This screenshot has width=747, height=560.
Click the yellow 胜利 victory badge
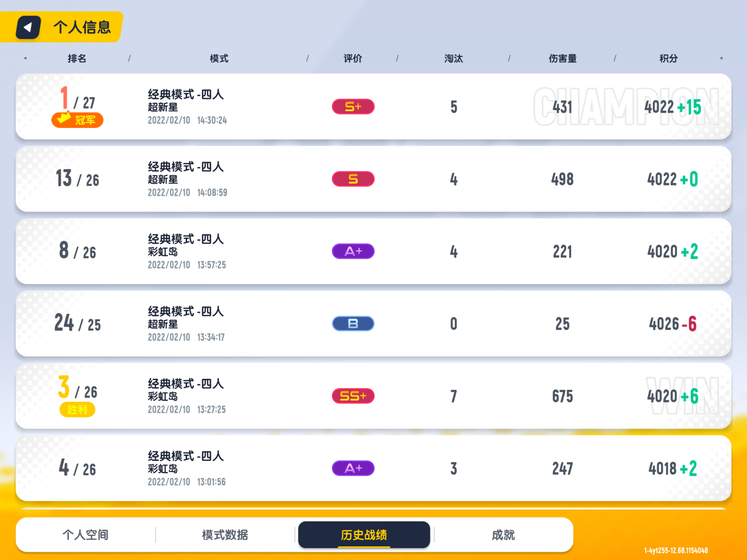(77, 410)
